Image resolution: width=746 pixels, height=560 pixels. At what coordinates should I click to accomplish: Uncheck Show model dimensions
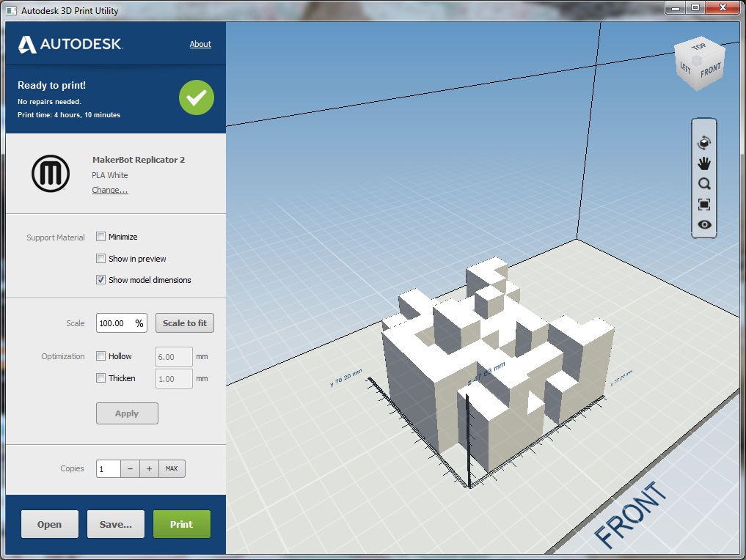coord(101,279)
